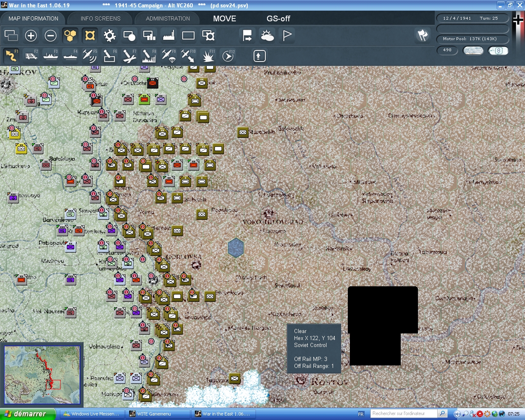Select the F3 naval transport mode

[51, 55]
